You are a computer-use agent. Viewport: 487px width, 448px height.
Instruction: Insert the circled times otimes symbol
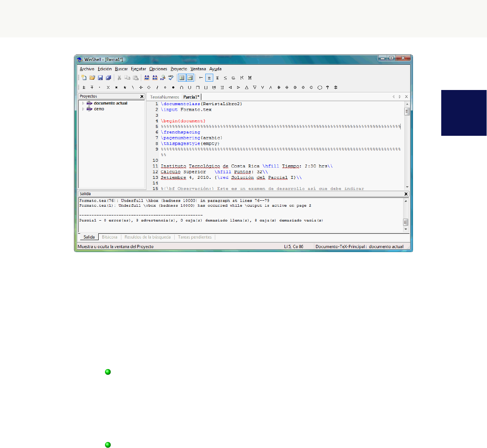click(x=295, y=87)
